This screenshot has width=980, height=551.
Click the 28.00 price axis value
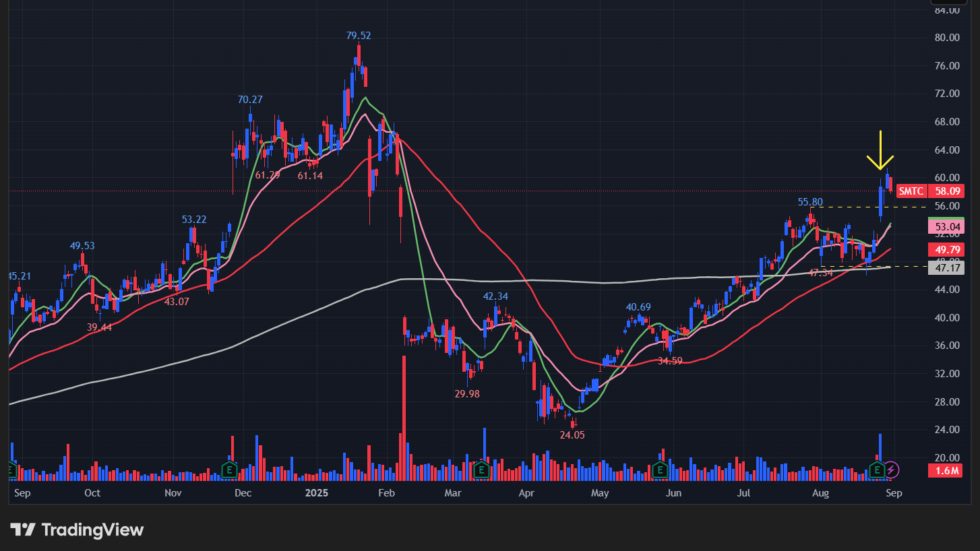[946, 402]
